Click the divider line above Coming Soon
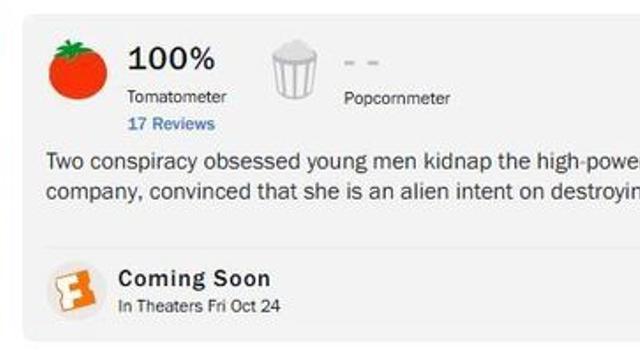Screen dimensions: 640x360 point(343,247)
